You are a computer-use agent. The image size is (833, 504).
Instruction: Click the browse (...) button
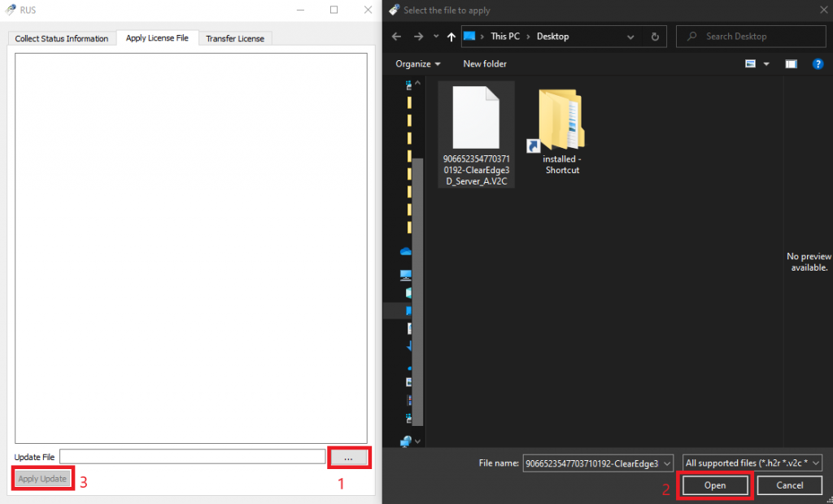pos(348,458)
